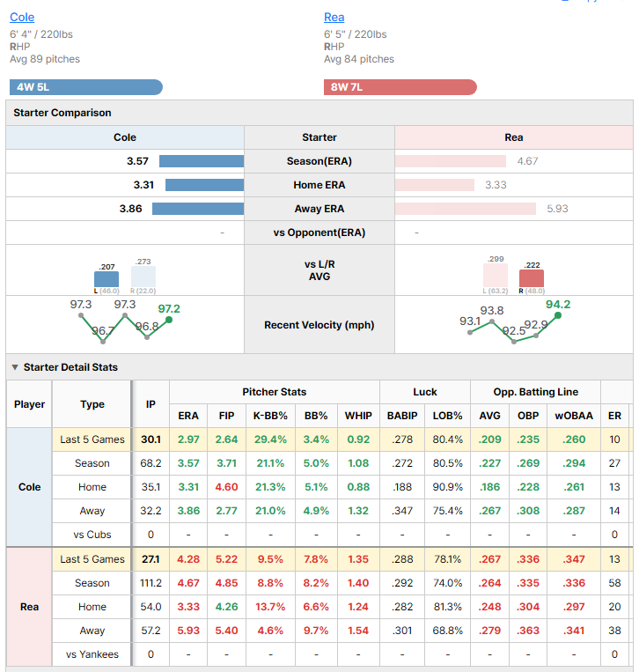Click the ERA column header
639x672 pixels.
188,416
